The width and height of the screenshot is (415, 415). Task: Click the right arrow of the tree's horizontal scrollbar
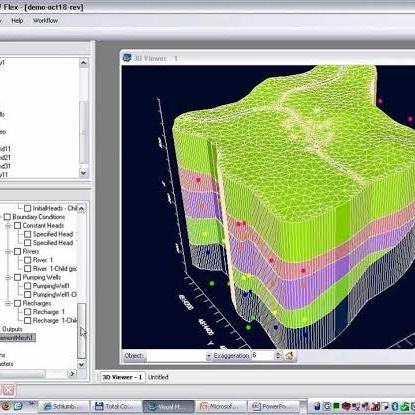[72, 374]
